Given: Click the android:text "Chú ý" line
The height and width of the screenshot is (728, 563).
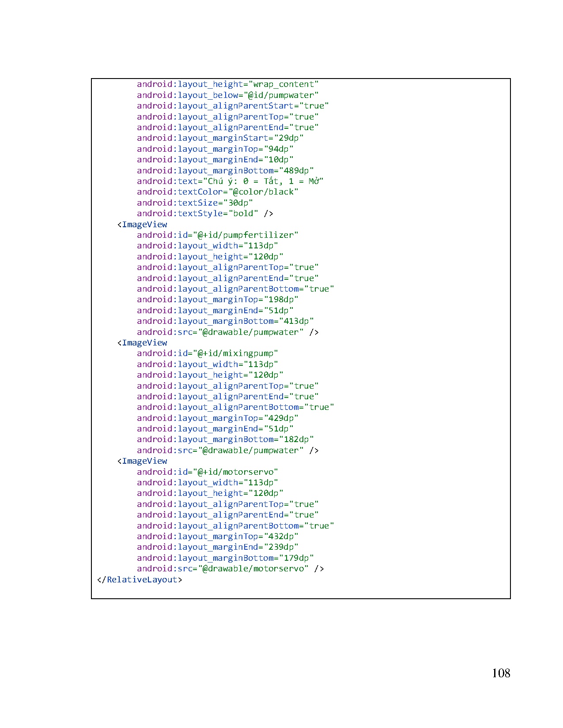Looking at the screenshot, I should (230, 181).
